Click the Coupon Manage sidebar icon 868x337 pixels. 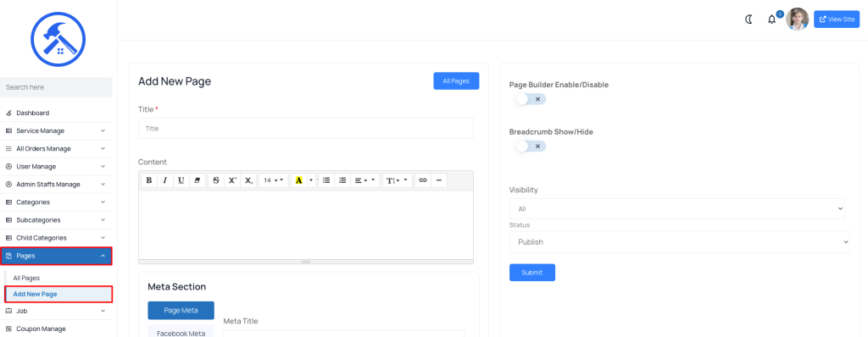pyautogui.click(x=8, y=329)
